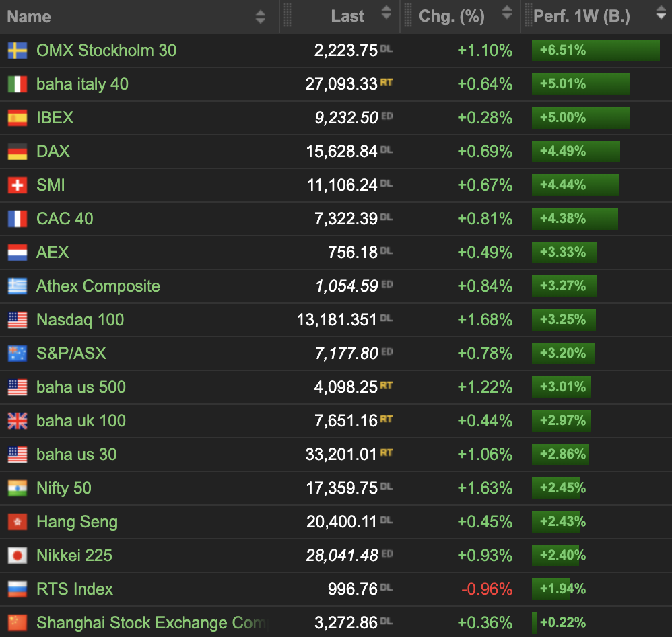Click the China flag icon beside Shanghai Stock Exchange
Screen dimensions: 672x637
tap(18, 623)
